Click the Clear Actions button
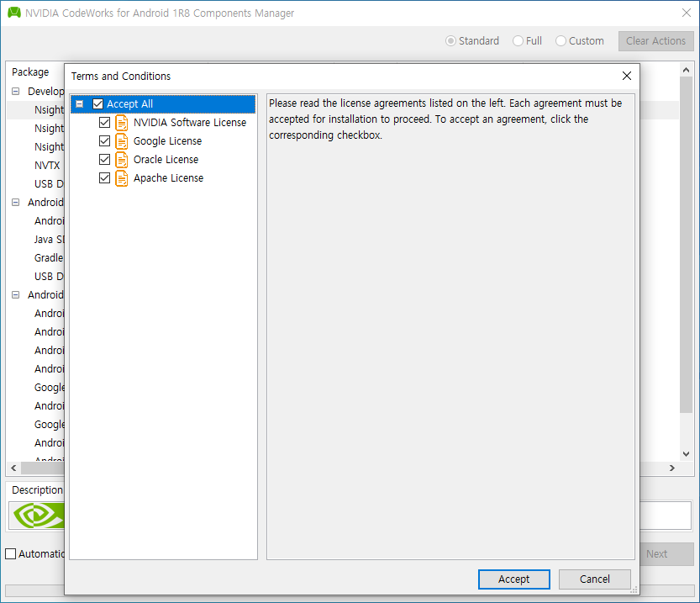Screen dimensions: 700x603 (655, 41)
